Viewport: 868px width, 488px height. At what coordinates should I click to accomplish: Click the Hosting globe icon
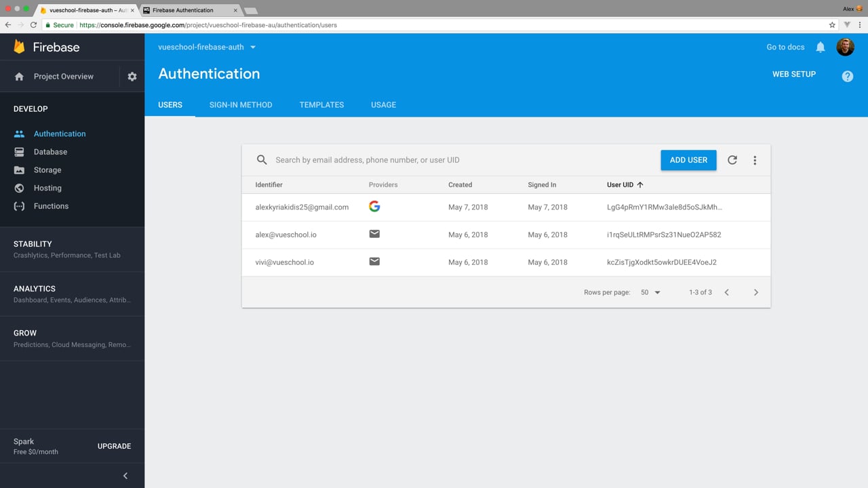tap(19, 188)
